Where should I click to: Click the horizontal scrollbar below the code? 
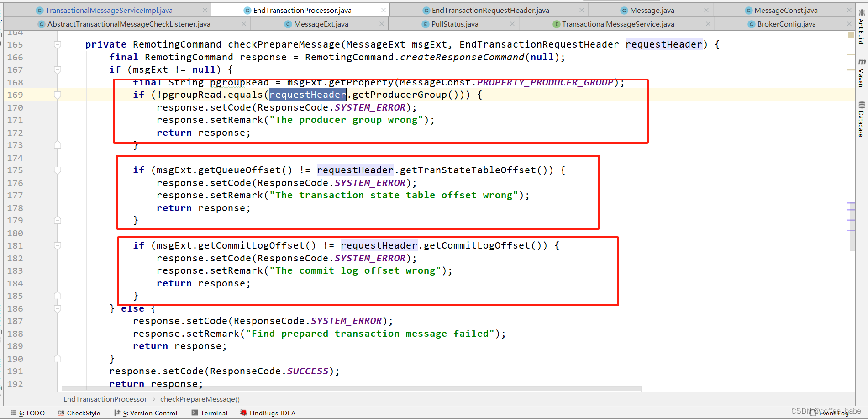[352, 389]
